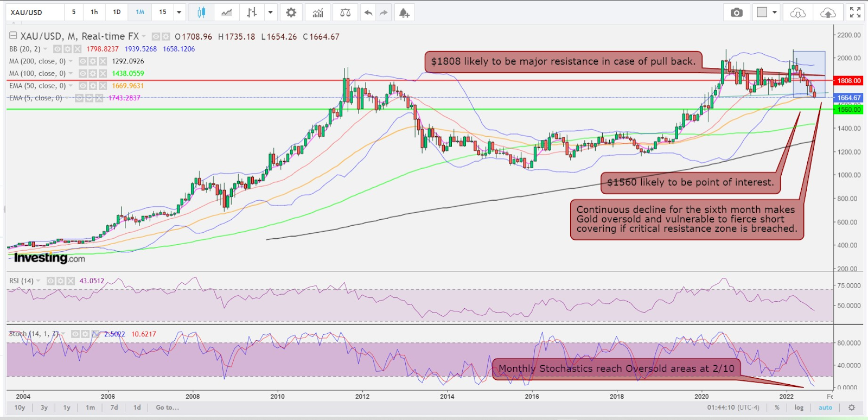Toggle fullscreen chart mode

coord(856,12)
